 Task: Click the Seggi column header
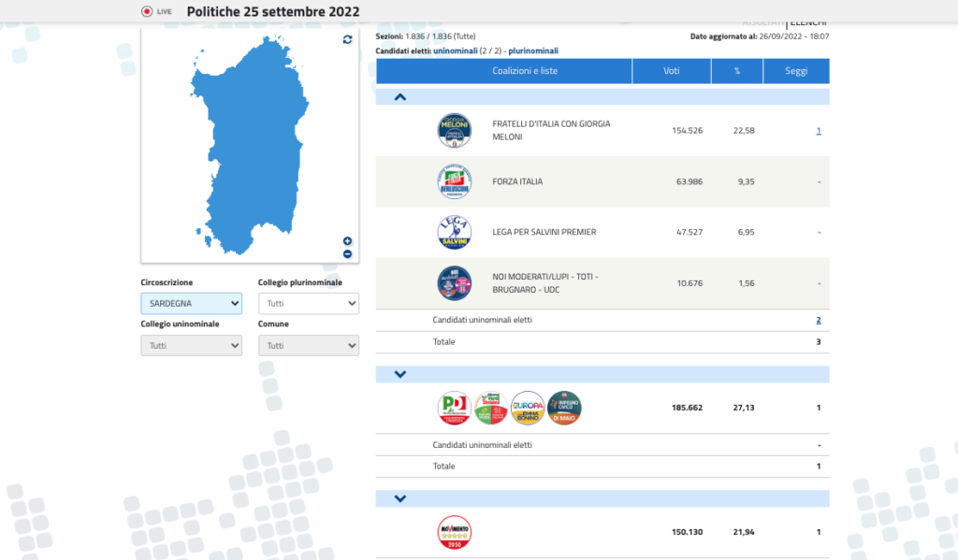[796, 71]
